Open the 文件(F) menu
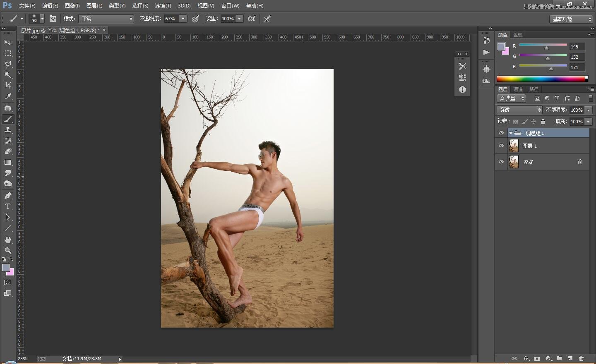The image size is (596, 364). point(27,6)
